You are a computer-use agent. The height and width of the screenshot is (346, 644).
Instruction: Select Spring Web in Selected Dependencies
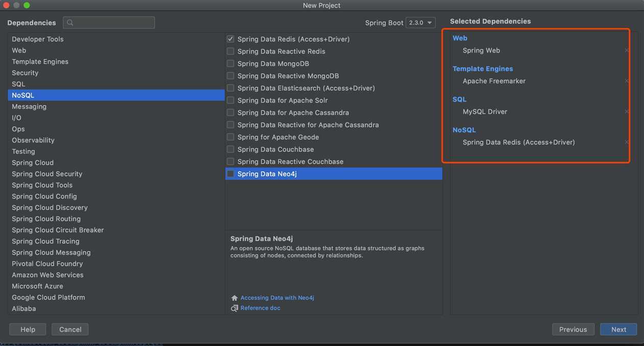(481, 51)
